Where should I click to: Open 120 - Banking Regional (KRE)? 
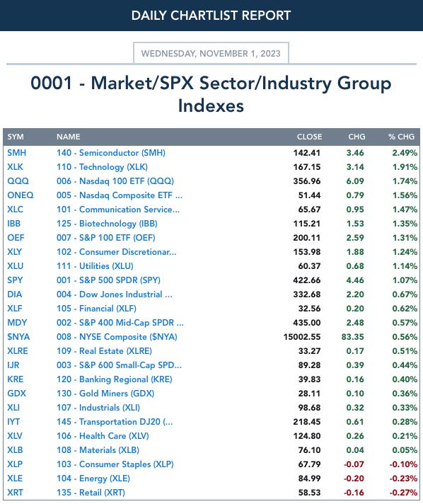[115, 379]
